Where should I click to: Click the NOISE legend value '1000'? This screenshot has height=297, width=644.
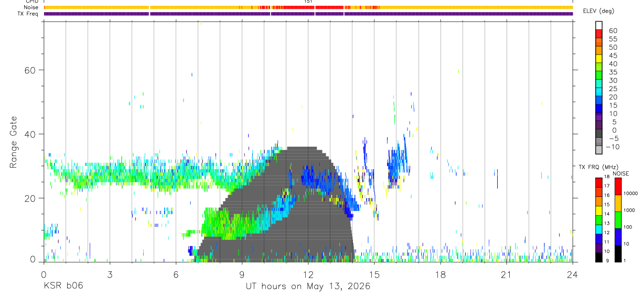(630, 211)
